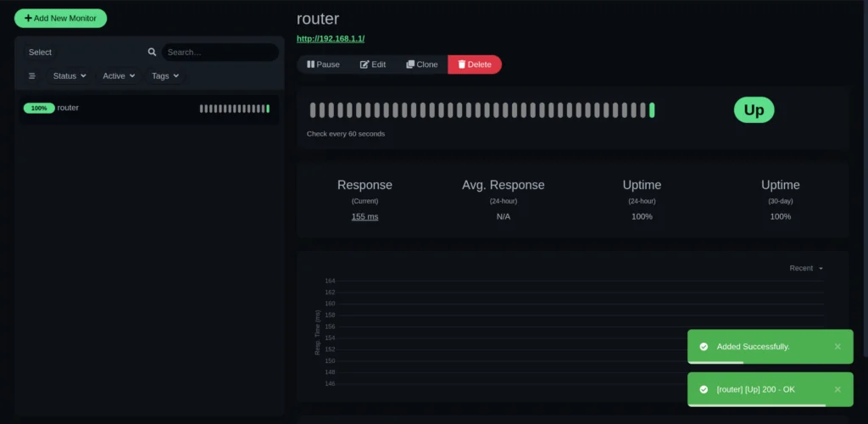Click checkmark icon in Added Successfully toast
The height and width of the screenshot is (424, 868).
[x=704, y=347]
